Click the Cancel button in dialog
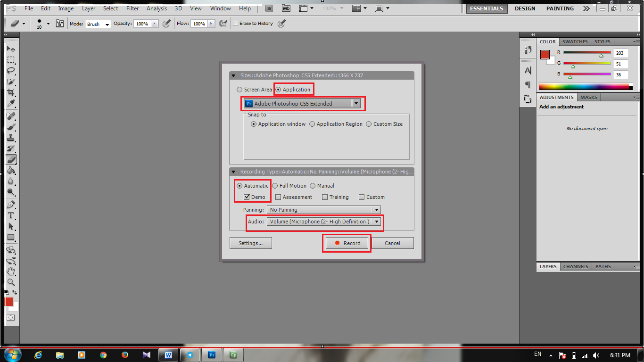This screenshot has width=644, height=362. [393, 243]
